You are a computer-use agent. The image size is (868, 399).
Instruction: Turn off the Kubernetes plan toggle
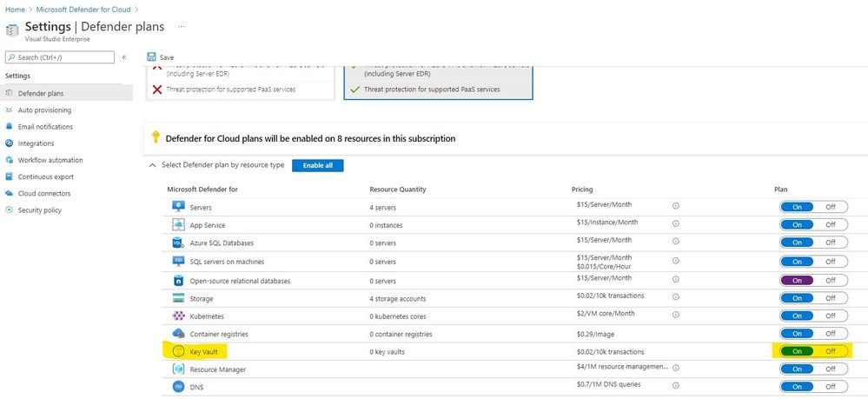pyautogui.click(x=831, y=316)
